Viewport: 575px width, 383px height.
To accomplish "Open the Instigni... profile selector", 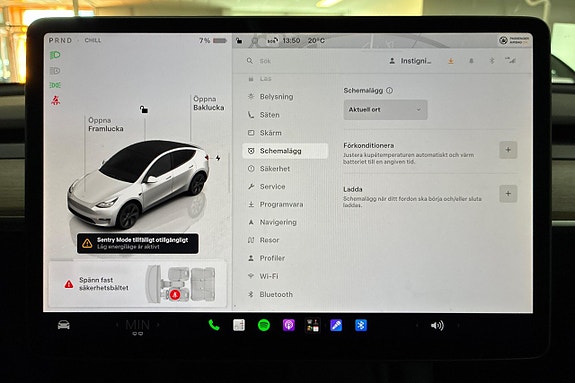I will coord(410,61).
